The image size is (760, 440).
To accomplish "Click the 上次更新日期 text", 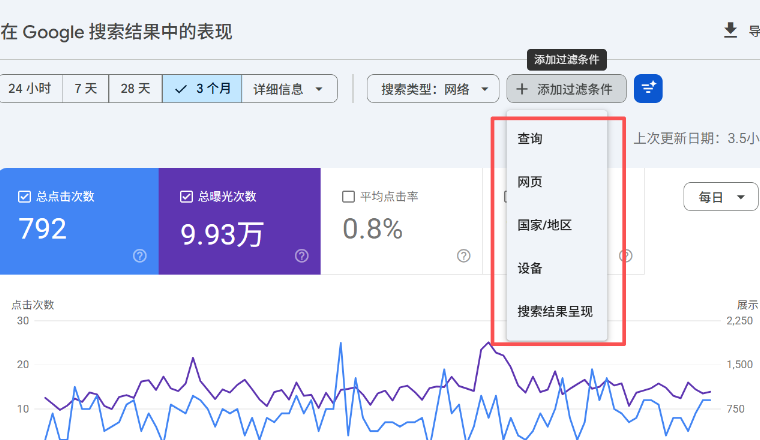I will click(x=697, y=139).
